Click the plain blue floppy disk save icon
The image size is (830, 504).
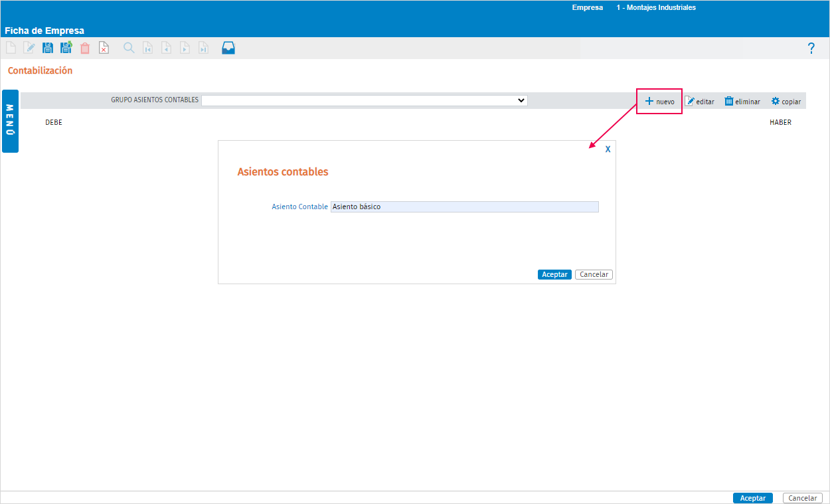point(48,48)
